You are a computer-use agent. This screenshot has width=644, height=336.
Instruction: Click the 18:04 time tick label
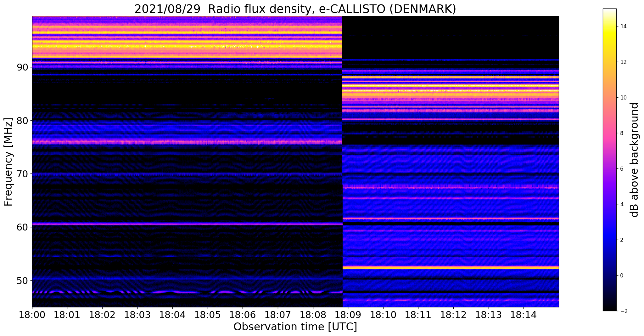pos(172,315)
